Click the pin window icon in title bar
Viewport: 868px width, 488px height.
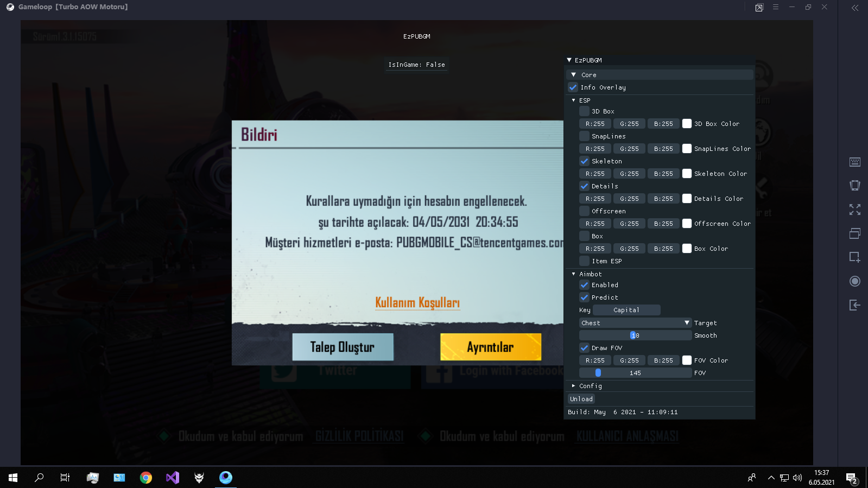tap(759, 8)
